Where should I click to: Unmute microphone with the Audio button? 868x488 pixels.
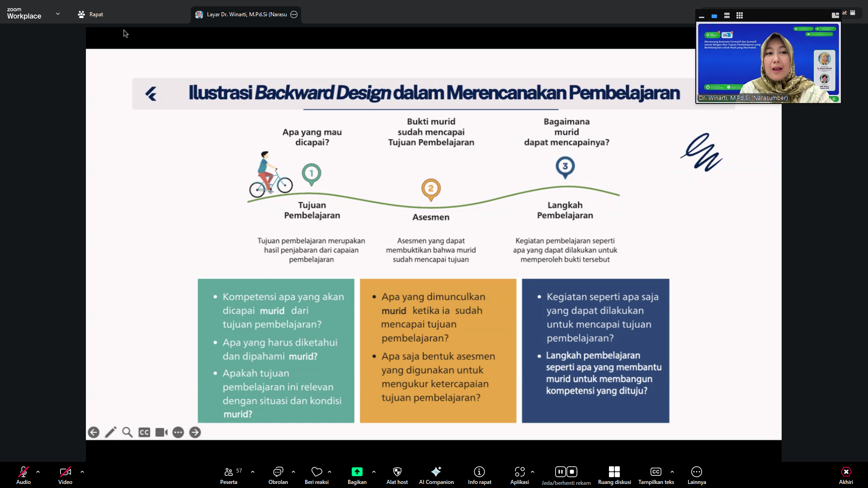point(24,475)
